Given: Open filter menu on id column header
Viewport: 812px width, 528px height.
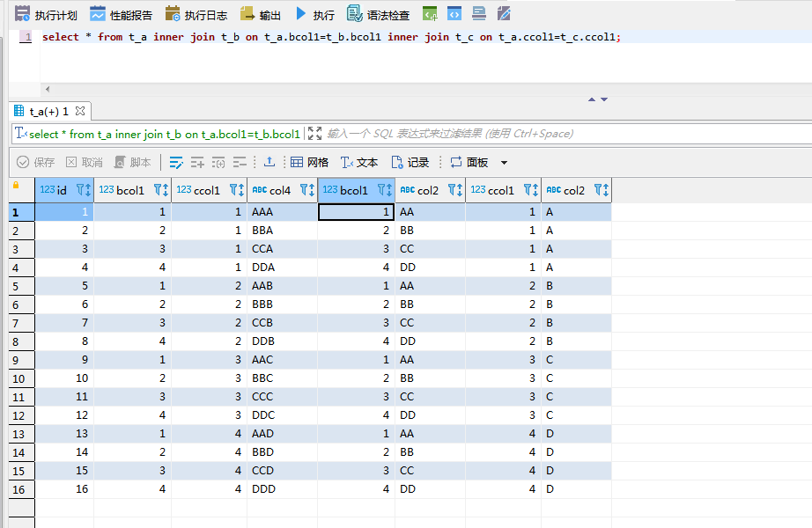Looking at the screenshot, I should coord(83,190).
